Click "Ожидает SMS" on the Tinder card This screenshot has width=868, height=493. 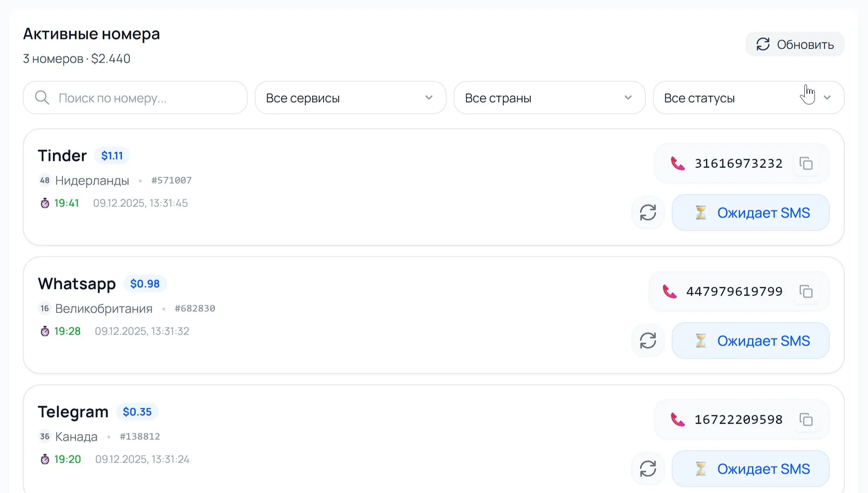click(750, 213)
